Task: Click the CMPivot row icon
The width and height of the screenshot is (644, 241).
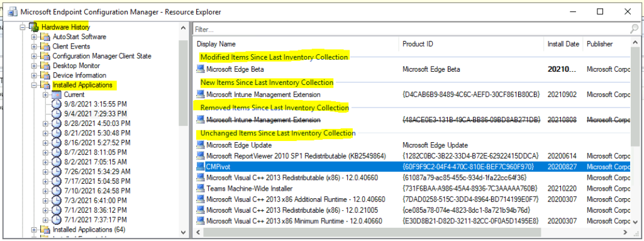Action: (201, 167)
